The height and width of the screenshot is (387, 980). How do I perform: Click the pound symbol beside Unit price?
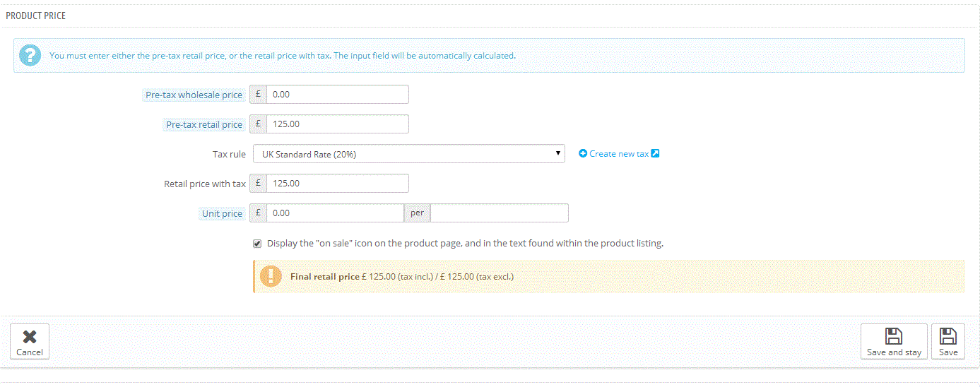coord(259,213)
